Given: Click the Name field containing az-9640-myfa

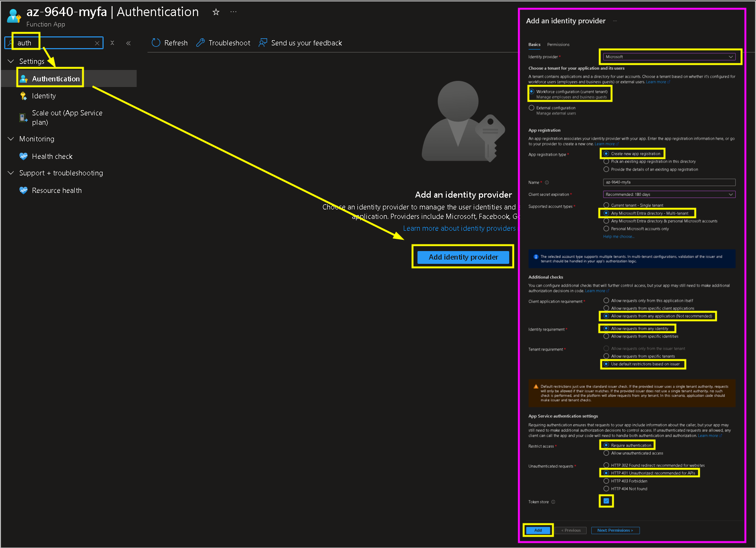Looking at the screenshot, I should [x=669, y=183].
